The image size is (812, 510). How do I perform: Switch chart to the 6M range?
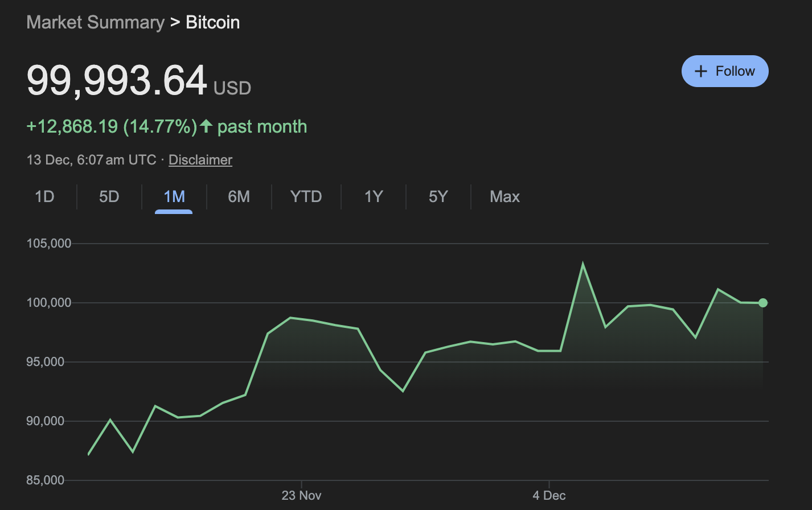tap(239, 197)
